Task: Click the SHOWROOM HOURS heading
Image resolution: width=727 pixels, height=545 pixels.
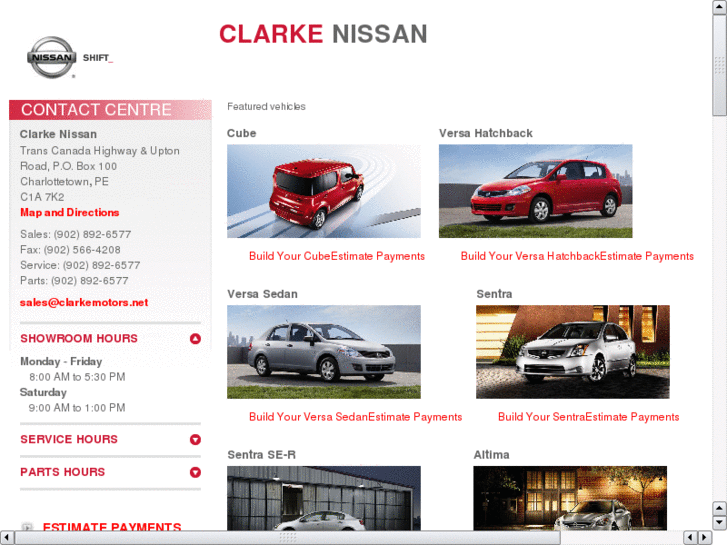Action: [x=79, y=339]
